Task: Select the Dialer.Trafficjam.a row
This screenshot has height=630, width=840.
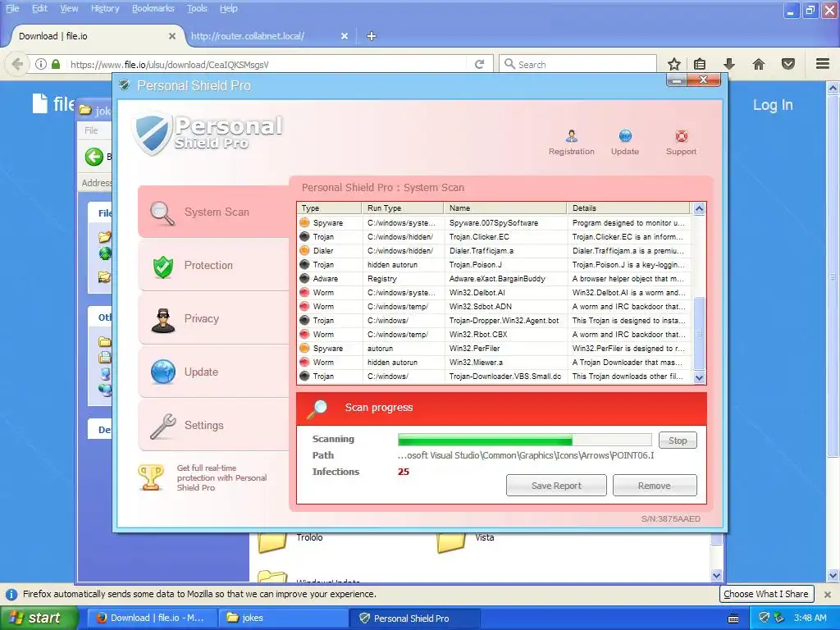Action: pos(495,251)
